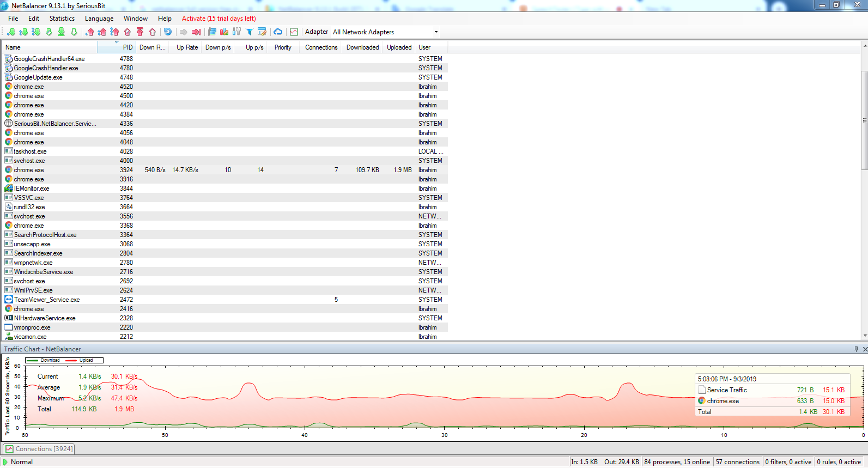Switch to the Connections [3924] tab

click(39, 449)
